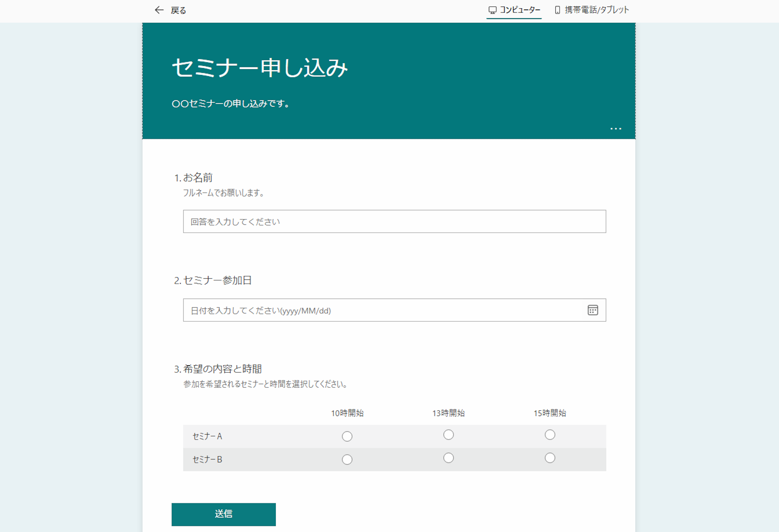This screenshot has width=779, height=532.
Task: Open the calendar date picker icon
Action: 592,310
